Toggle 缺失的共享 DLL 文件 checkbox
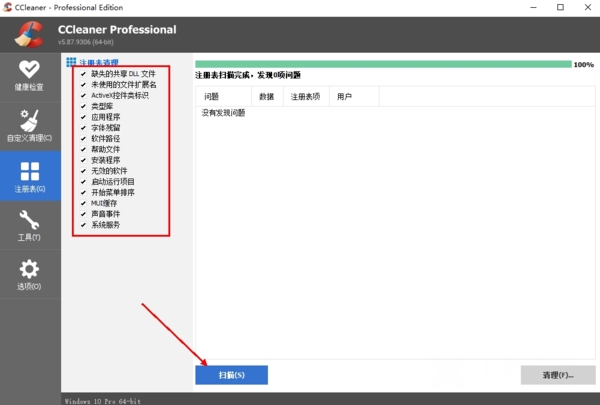Image resolution: width=600 pixels, height=405 pixels. (83, 74)
